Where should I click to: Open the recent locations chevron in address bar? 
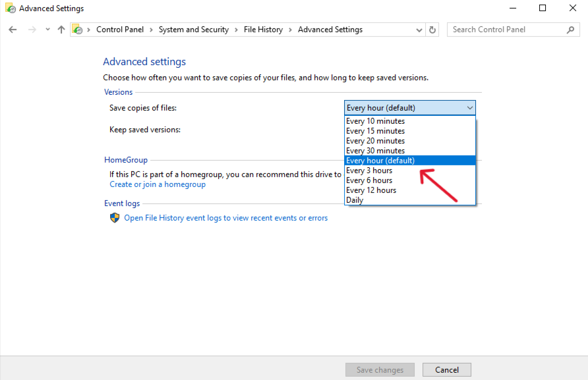tap(46, 29)
